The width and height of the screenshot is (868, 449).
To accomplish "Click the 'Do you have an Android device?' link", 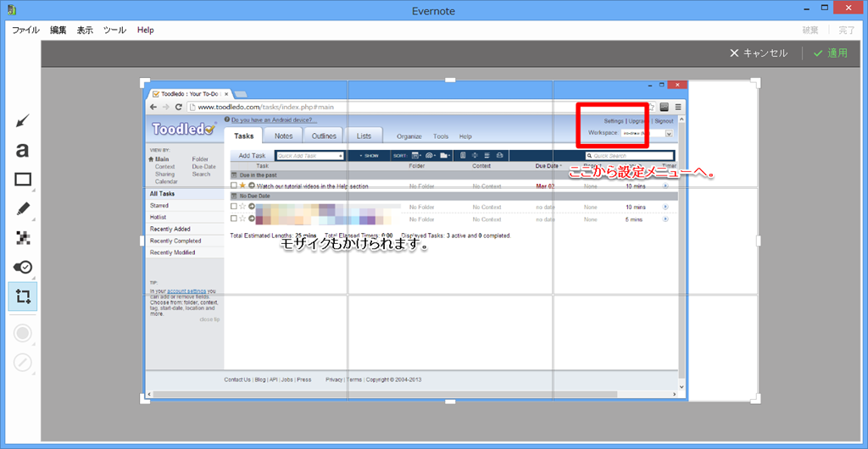I will click(x=274, y=120).
